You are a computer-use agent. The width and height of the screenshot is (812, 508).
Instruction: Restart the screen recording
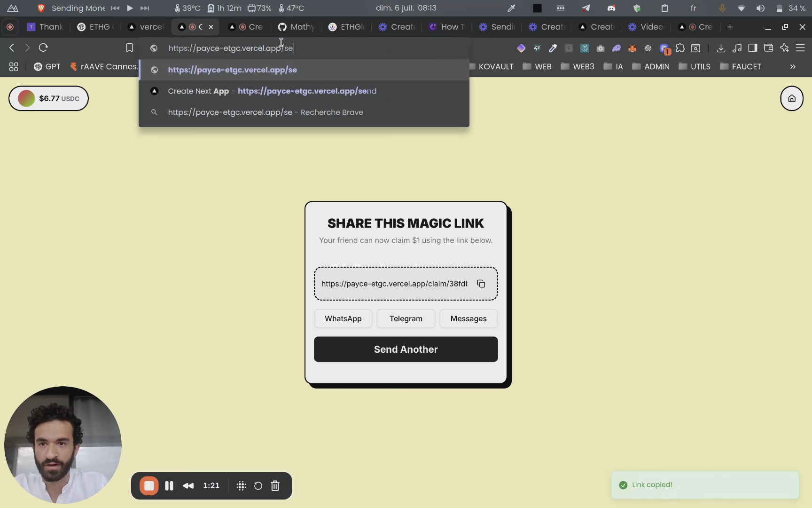[258, 486]
